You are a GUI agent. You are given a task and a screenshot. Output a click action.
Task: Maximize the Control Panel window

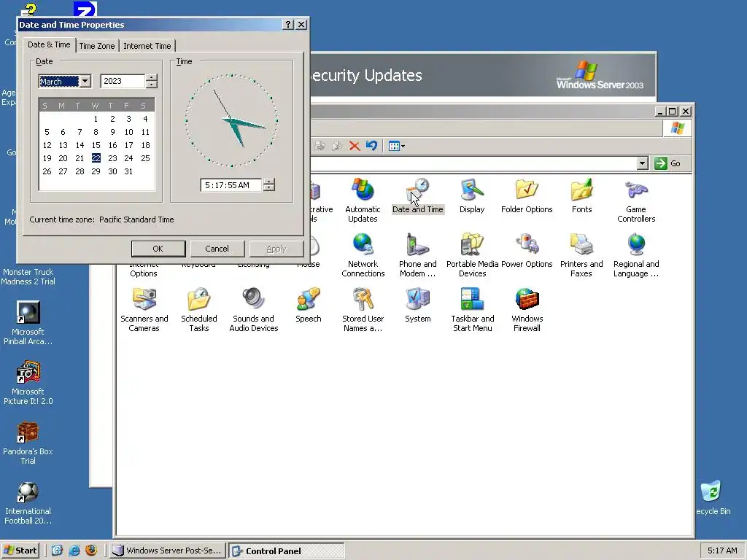[x=673, y=112]
